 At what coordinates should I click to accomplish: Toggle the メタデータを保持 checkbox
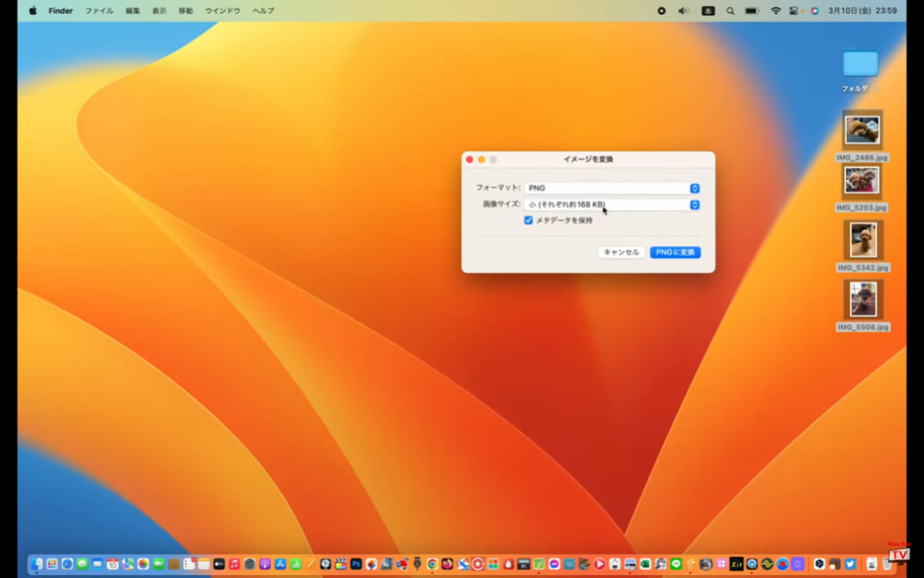pos(528,220)
